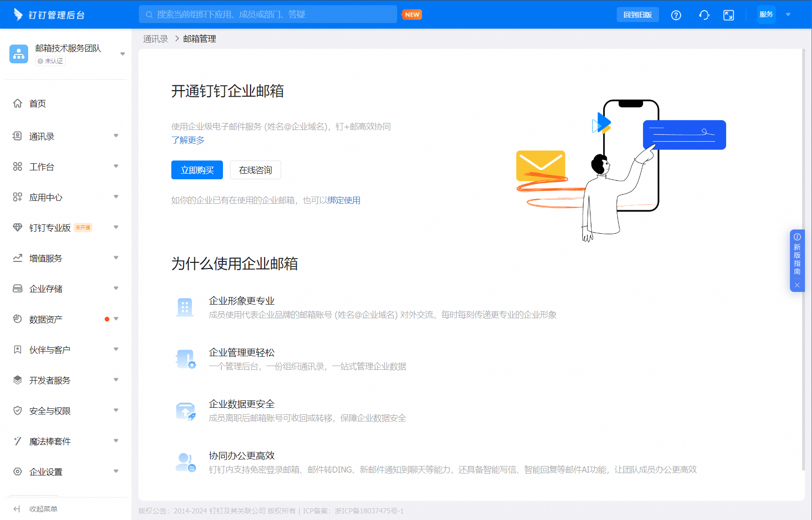812x520 pixels.
Task: Click the phone and envelope illustration
Action: tap(621, 171)
